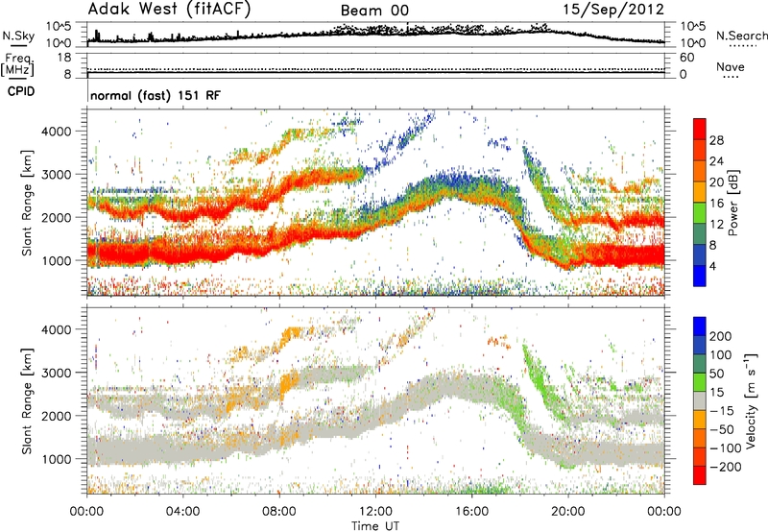Click the 'N.Sky' axis label

(x=18, y=36)
